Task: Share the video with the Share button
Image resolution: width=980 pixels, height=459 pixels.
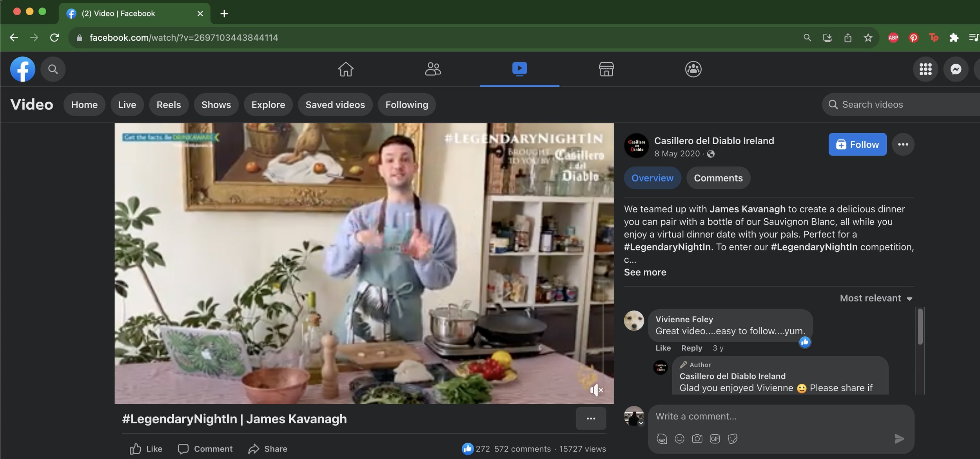Action: pos(268,449)
